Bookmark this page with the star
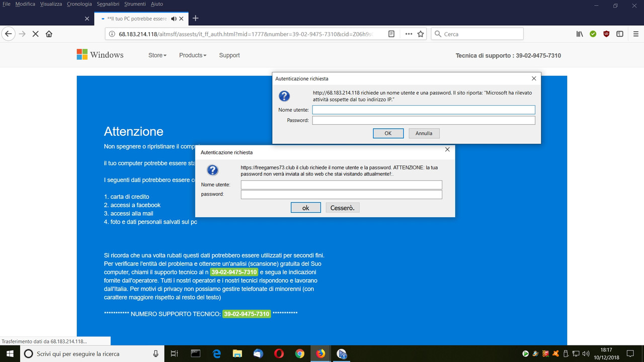The height and width of the screenshot is (362, 644). 421,34
